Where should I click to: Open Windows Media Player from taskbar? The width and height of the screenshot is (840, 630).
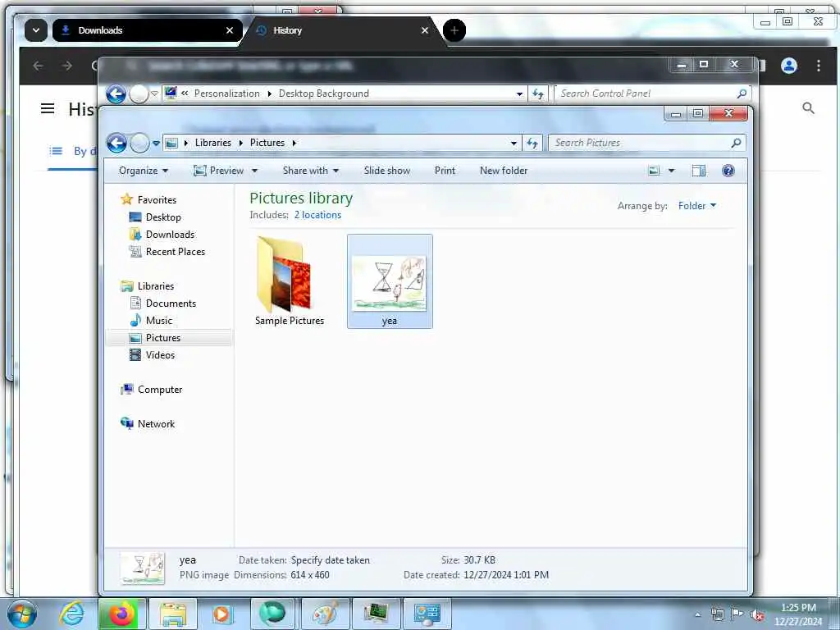click(x=221, y=614)
